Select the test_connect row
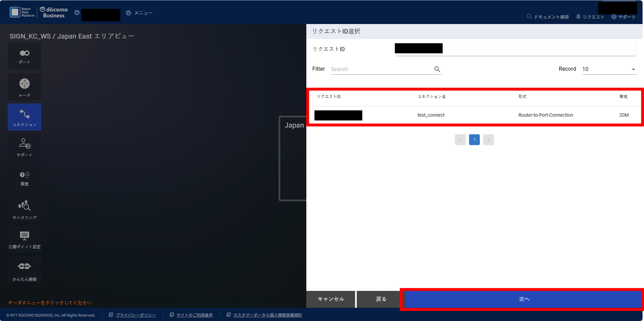 [x=474, y=115]
